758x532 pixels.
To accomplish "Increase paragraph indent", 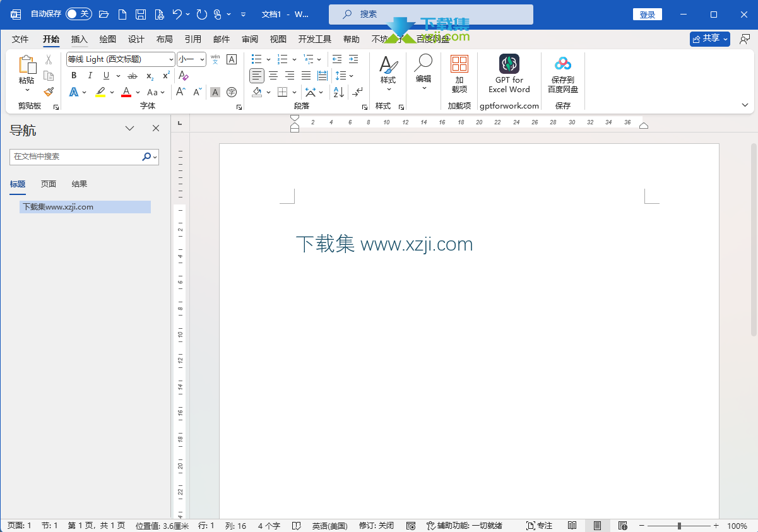I will point(353,59).
